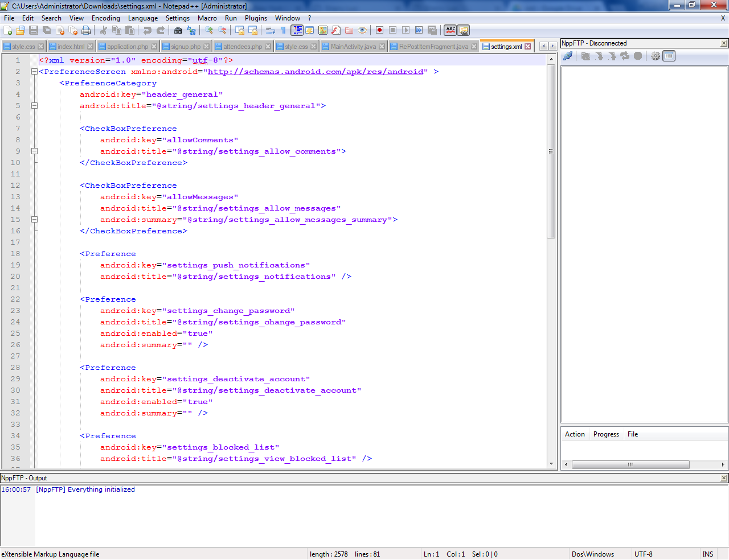This screenshot has width=729, height=560.
Task: Toggle the indent guide toolbar button
Action: pyautogui.click(x=297, y=31)
